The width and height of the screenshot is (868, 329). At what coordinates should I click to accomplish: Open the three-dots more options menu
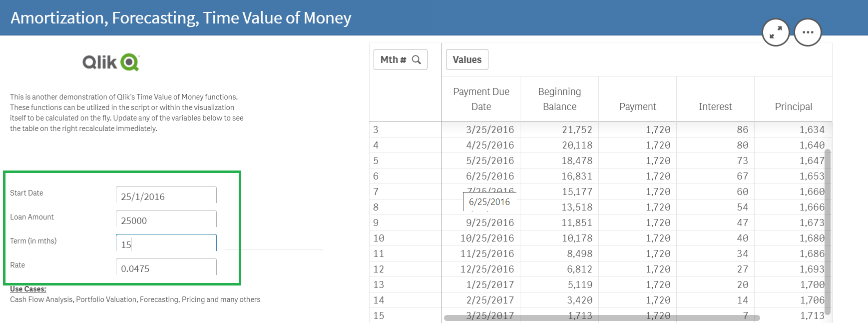tap(808, 32)
